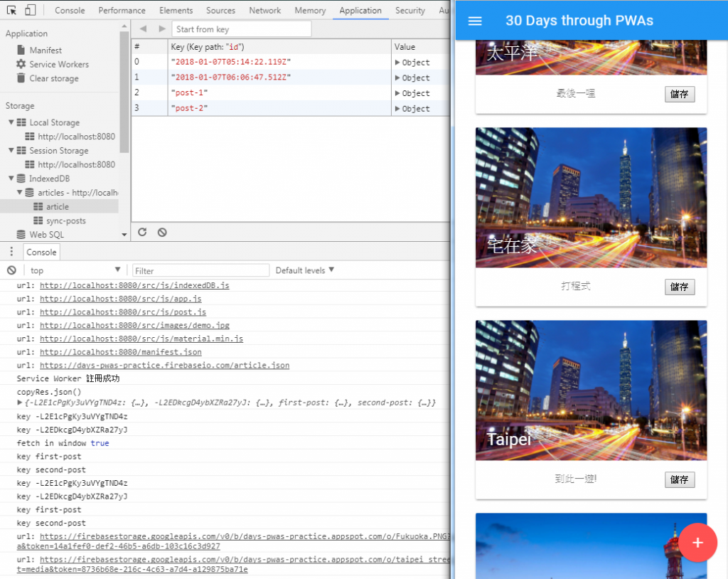This screenshot has width=728, height=579.
Task: Open the top execution context dropdown
Action: click(74, 270)
